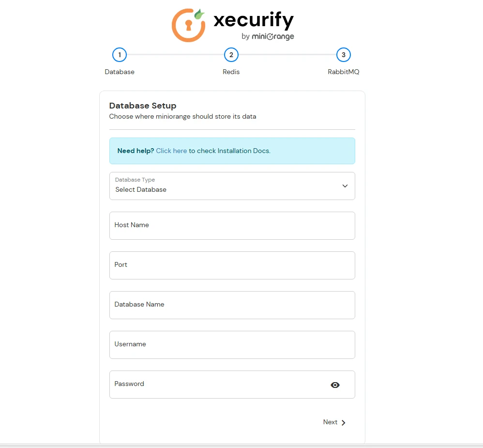483x448 pixels.
Task: Open Installation Docs via Click here link
Action: click(171, 151)
